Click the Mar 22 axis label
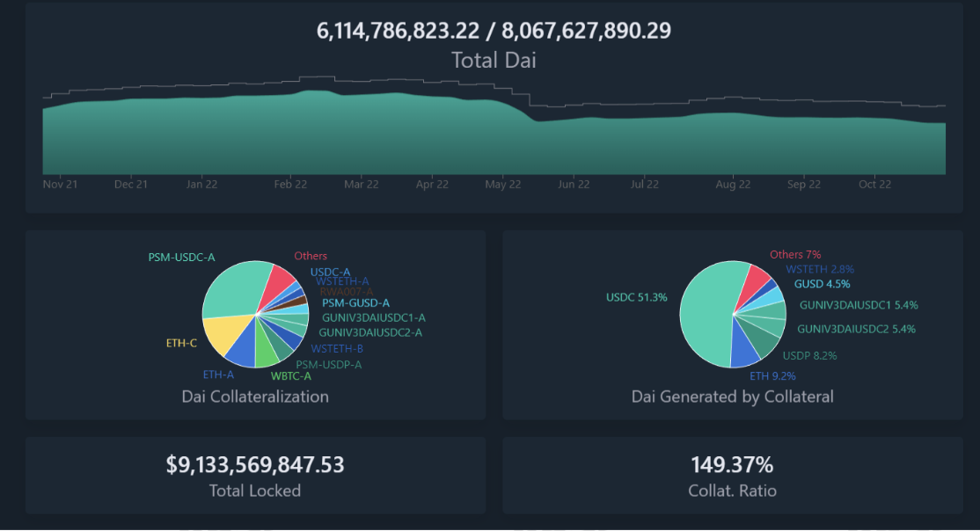This screenshot has height=531, width=980. (x=362, y=185)
